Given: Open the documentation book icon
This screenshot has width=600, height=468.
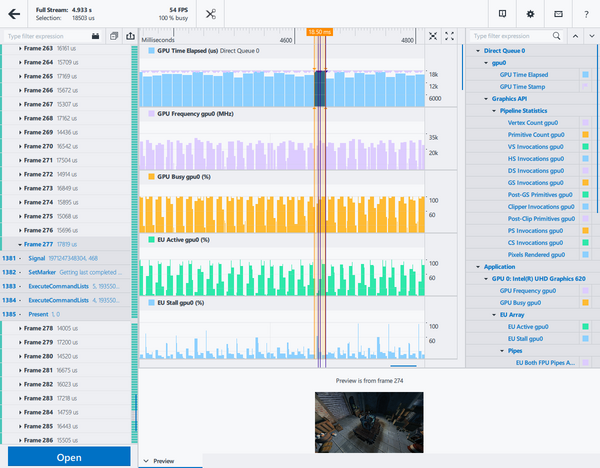Looking at the screenshot, I should click(x=501, y=14).
